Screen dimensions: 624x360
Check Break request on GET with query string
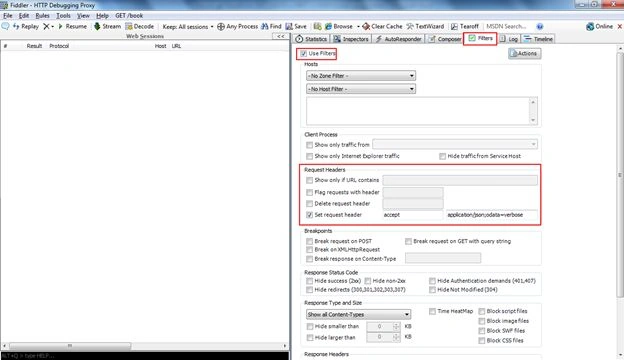[x=408, y=241]
